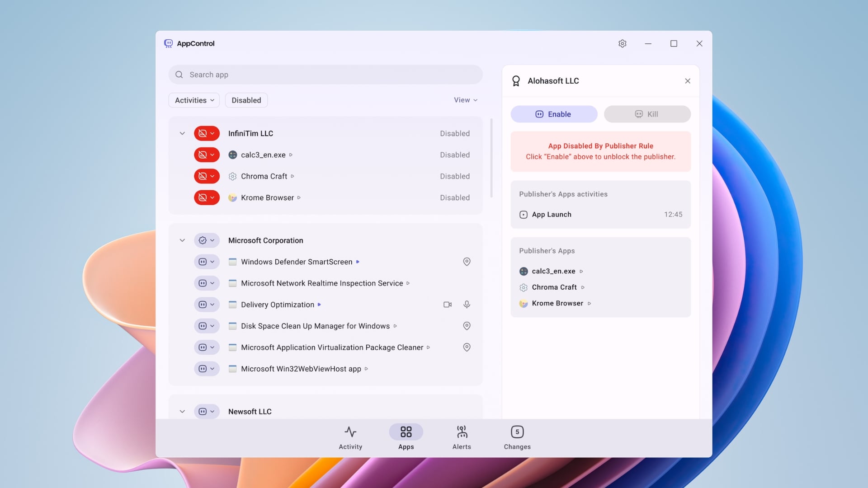The height and width of the screenshot is (488, 868).
Task: Click the InfiniTim LLC publisher name
Action: click(250, 133)
